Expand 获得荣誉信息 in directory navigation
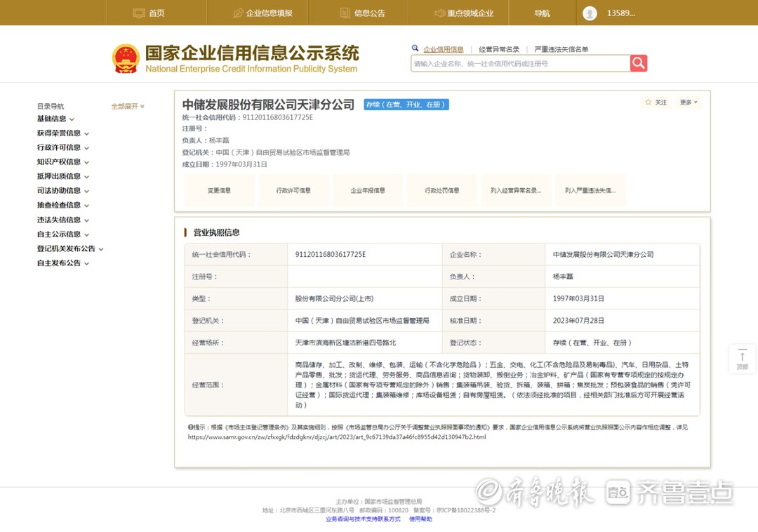Viewport: 758px width, 532px height. click(x=63, y=133)
